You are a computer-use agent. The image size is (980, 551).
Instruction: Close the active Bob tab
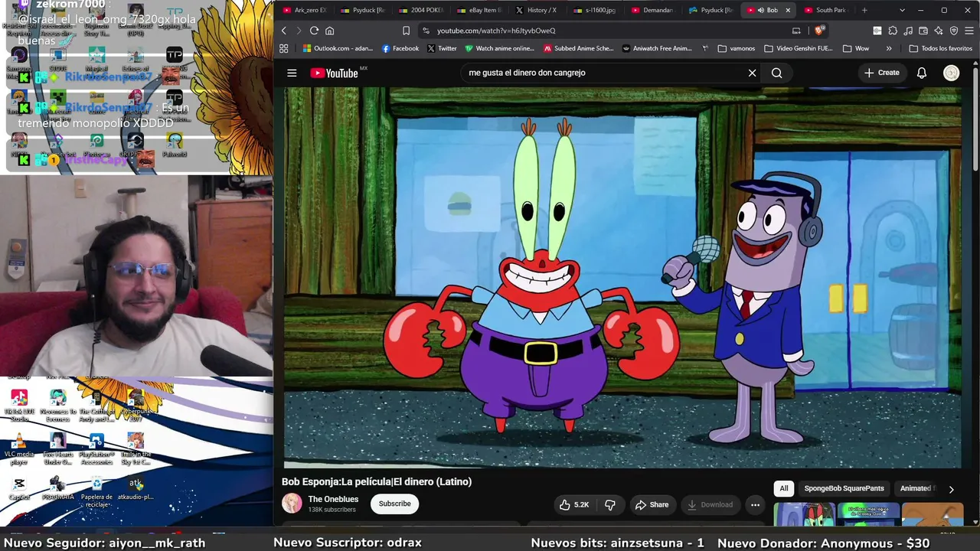tap(788, 10)
